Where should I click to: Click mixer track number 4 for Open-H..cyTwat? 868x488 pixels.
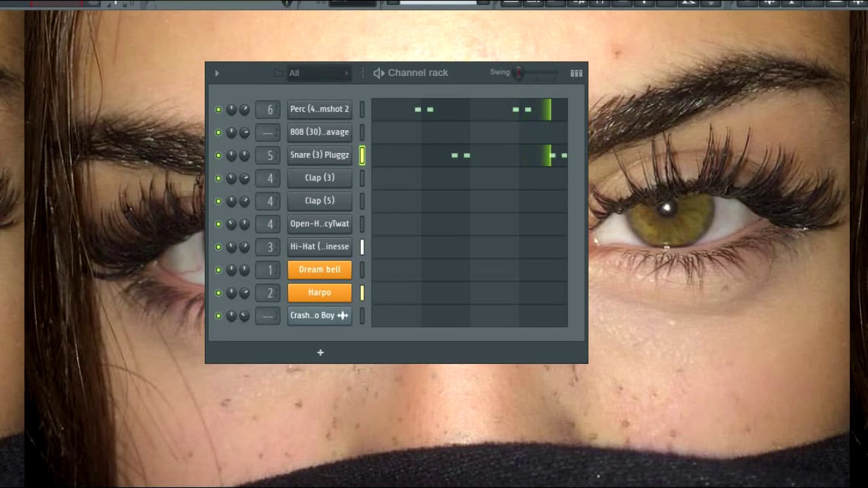pyautogui.click(x=268, y=224)
